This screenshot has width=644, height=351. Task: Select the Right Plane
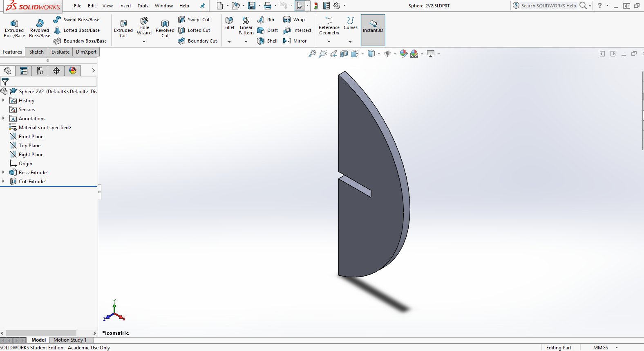tap(27, 155)
